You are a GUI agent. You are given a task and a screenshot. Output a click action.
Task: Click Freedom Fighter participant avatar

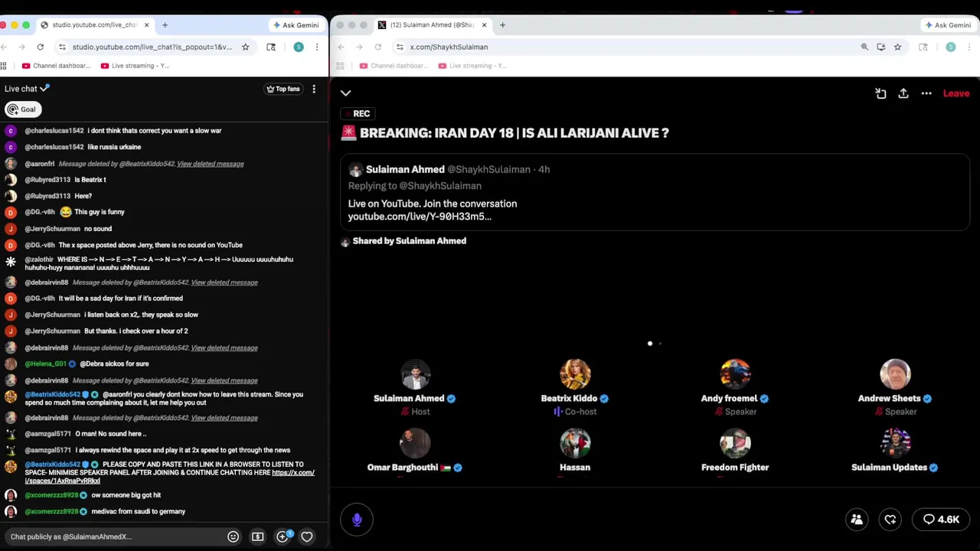click(x=735, y=443)
